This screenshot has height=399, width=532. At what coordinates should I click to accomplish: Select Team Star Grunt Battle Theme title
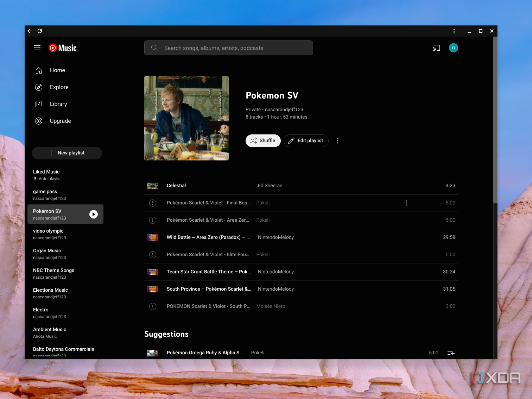209,272
